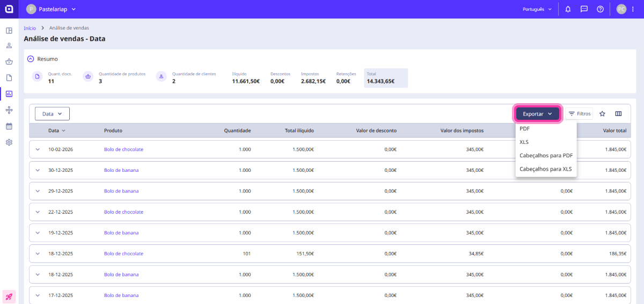Choose Cabeçalhos para XLS export option
The width and height of the screenshot is (644, 304).
coord(545,169)
